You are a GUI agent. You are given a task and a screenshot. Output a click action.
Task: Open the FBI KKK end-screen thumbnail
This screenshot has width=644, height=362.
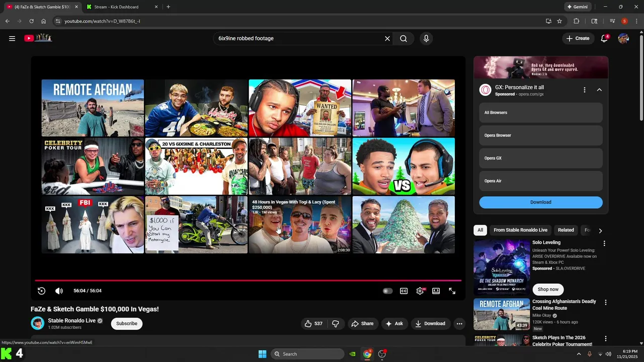click(93, 225)
